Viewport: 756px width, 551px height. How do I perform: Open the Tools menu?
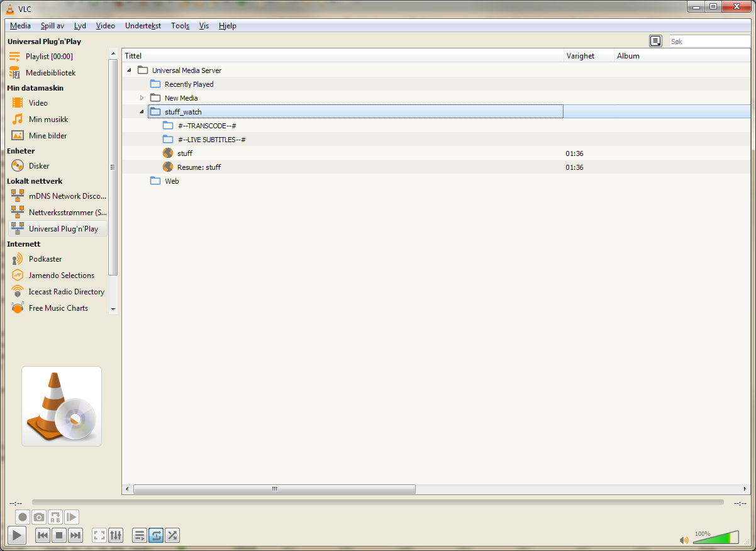tap(180, 26)
